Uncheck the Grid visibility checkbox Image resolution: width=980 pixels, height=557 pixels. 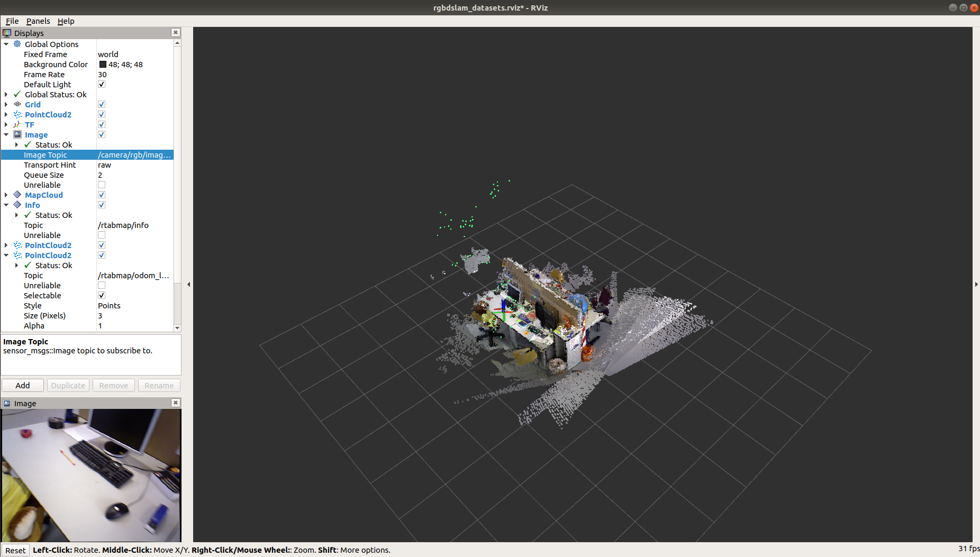coord(101,104)
